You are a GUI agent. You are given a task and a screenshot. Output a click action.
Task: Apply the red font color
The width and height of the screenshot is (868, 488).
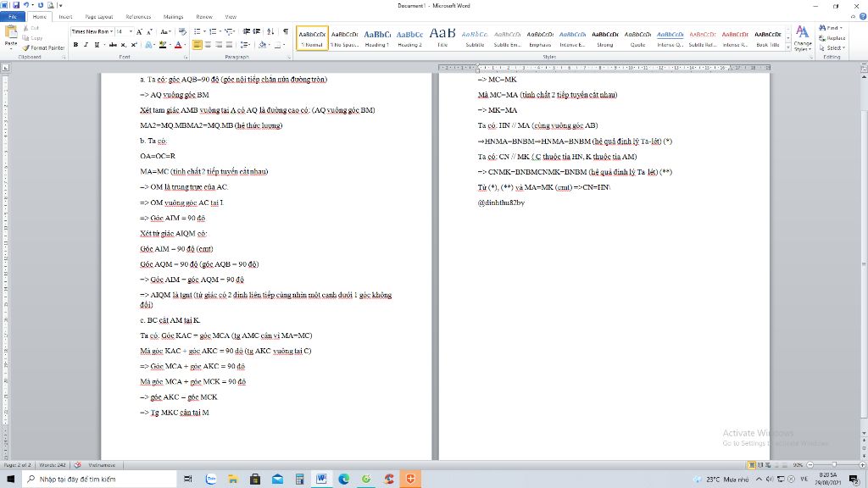click(x=178, y=45)
